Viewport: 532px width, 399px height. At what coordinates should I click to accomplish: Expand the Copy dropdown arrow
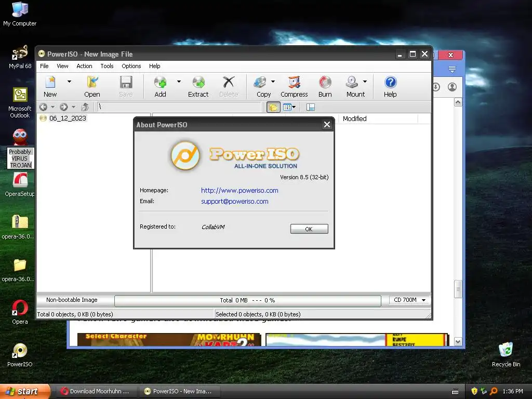(273, 82)
